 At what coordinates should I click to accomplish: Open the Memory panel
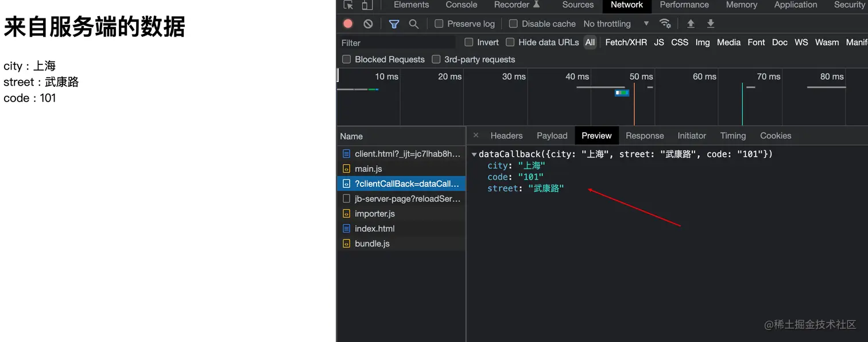coord(742,5)
